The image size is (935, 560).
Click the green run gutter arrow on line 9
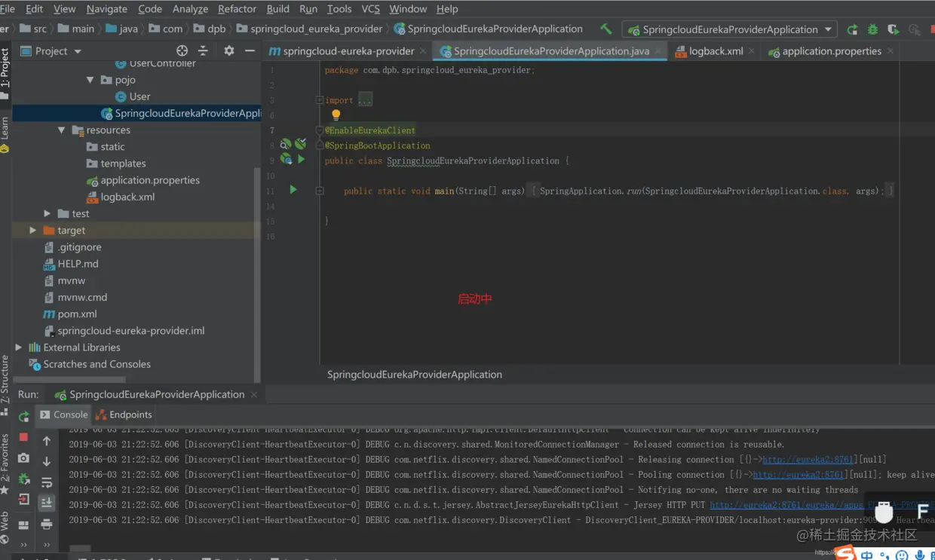click(301, 159)
